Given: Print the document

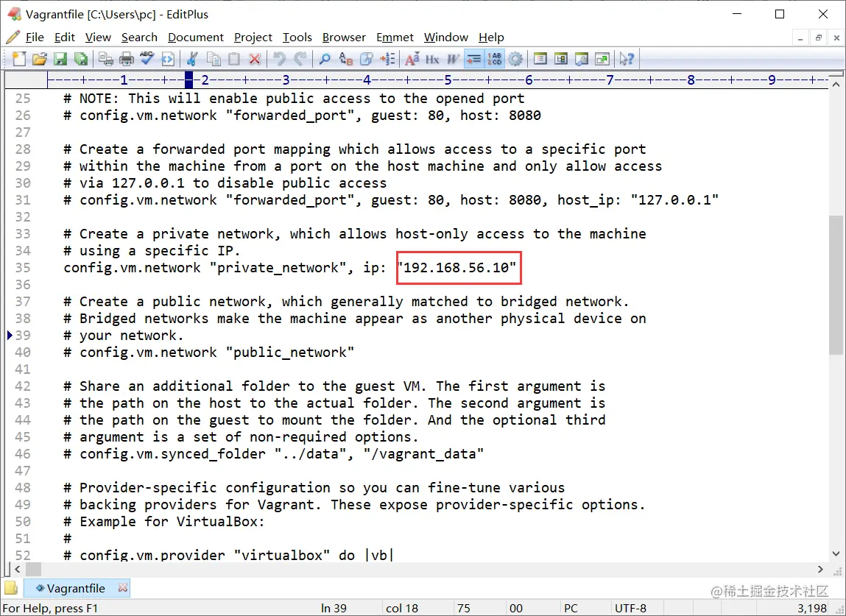Looking at the screenshot, I should tap(126, 59).
